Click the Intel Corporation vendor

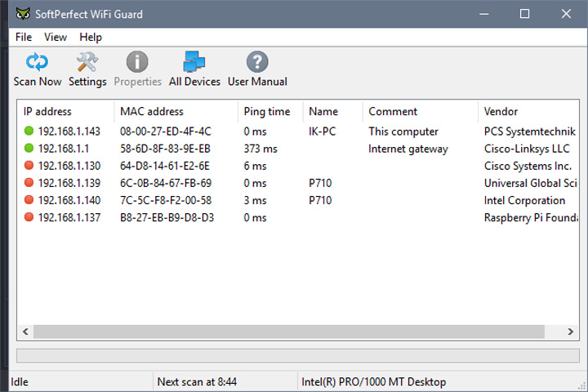(x=524, y=200)
